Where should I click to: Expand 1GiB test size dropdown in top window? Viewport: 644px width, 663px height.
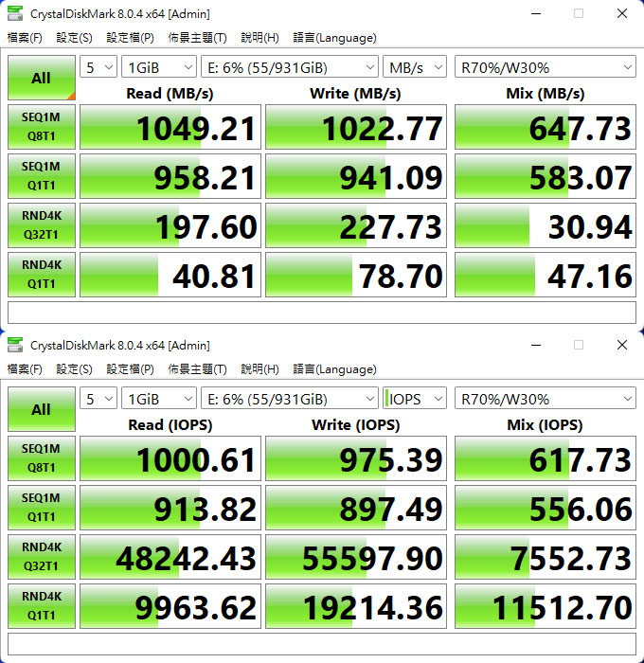159,67
